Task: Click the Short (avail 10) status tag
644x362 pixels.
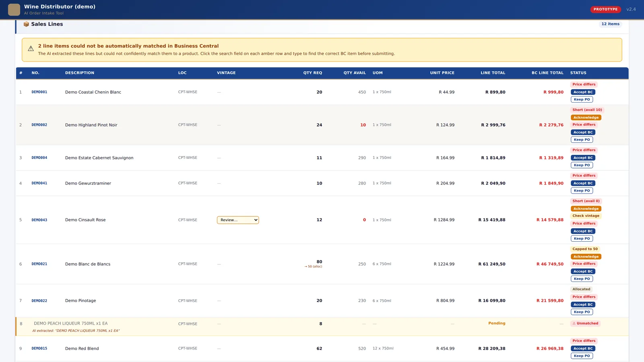Action: [587, 110]
